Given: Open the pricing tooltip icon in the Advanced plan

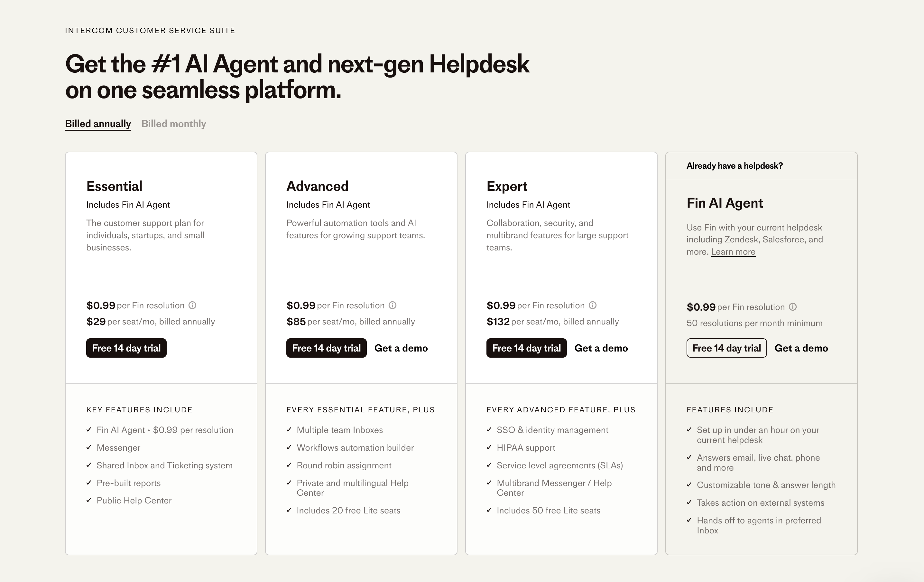Looking at the screenshot, I should click(x=393, y=305).
